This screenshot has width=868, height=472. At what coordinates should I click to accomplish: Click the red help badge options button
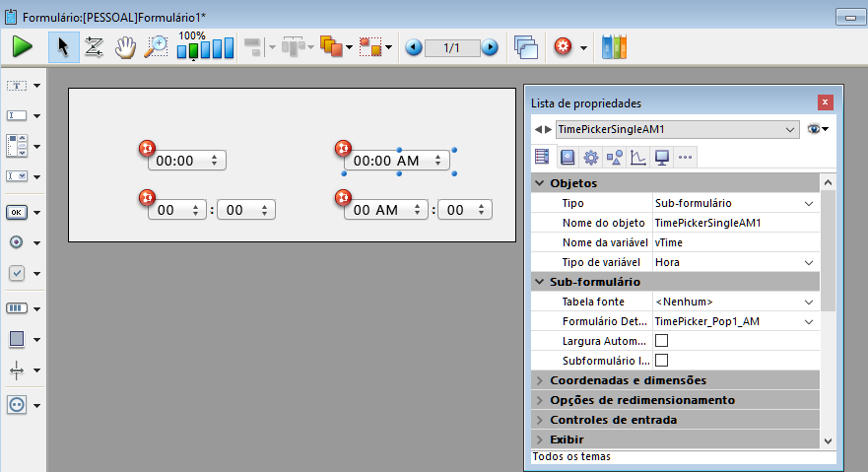(x=564, y=46)
